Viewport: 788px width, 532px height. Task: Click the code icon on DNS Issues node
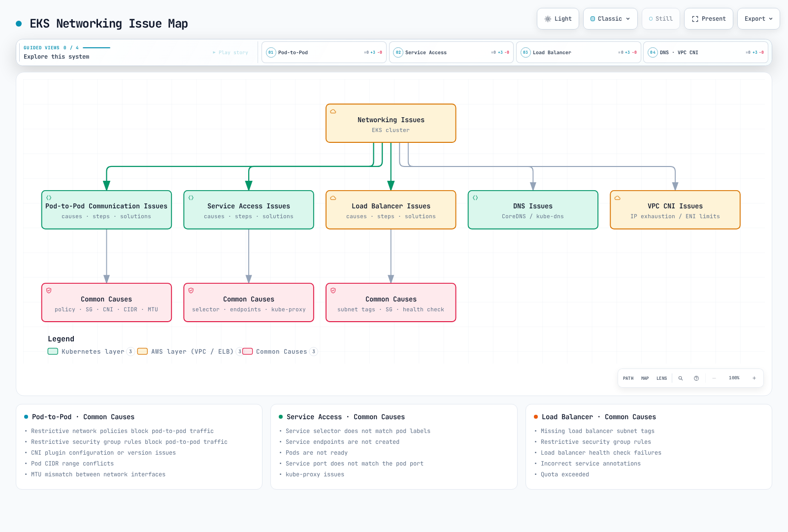(x=475, y=198)
